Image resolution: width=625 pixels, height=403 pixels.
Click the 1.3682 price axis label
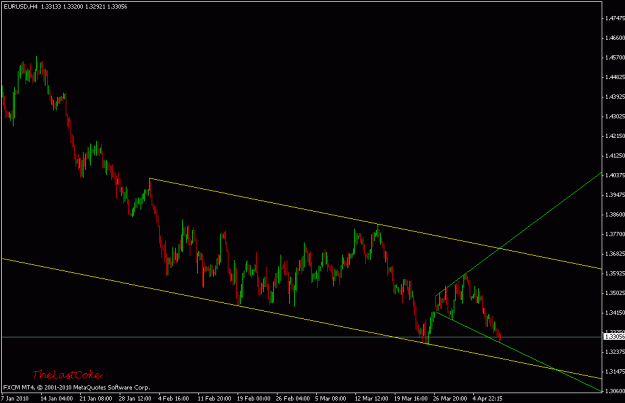click(615, 254)
